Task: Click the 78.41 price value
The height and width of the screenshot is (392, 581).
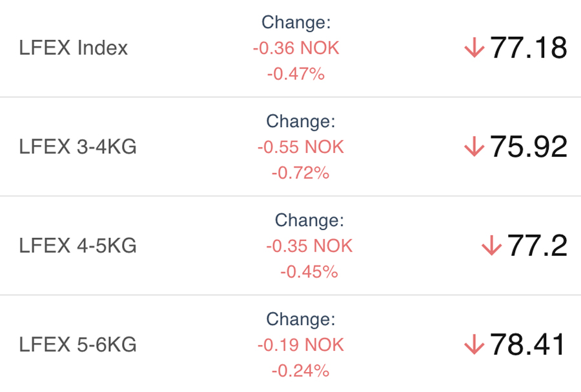Action: click(x=528, y=345)
